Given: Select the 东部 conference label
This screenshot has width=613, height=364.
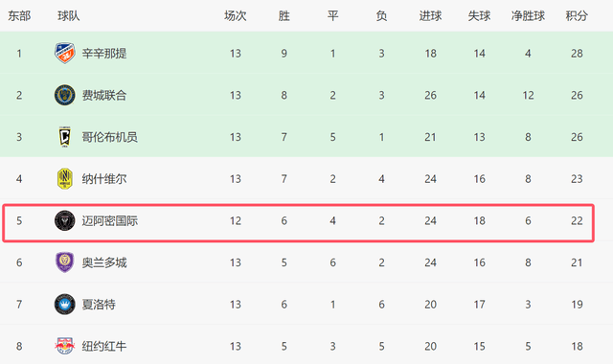Looking at the screenshot, I should click(19, 16).
